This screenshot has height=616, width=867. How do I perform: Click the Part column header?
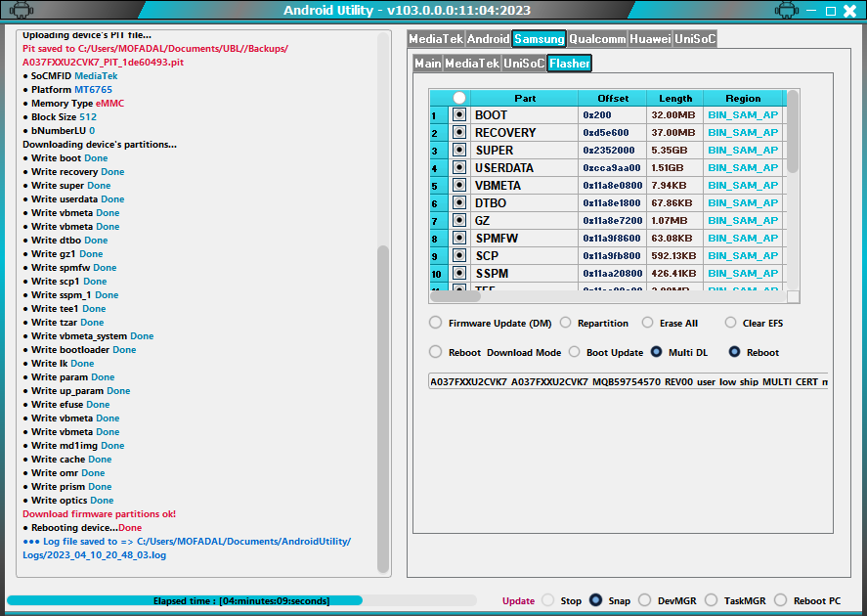(525, 98)
